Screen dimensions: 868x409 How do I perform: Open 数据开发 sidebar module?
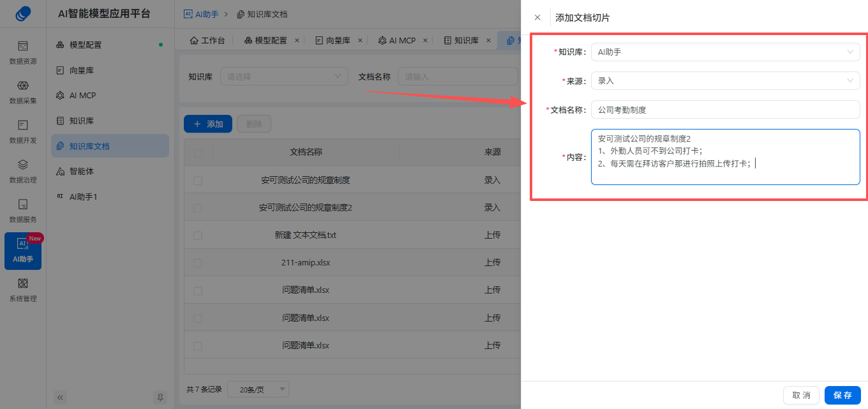23,131
